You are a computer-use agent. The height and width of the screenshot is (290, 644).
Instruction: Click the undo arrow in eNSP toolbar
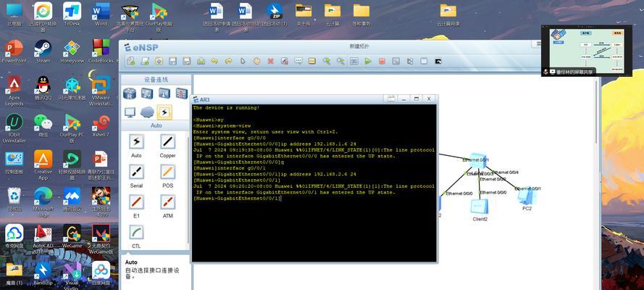[214, 61]
